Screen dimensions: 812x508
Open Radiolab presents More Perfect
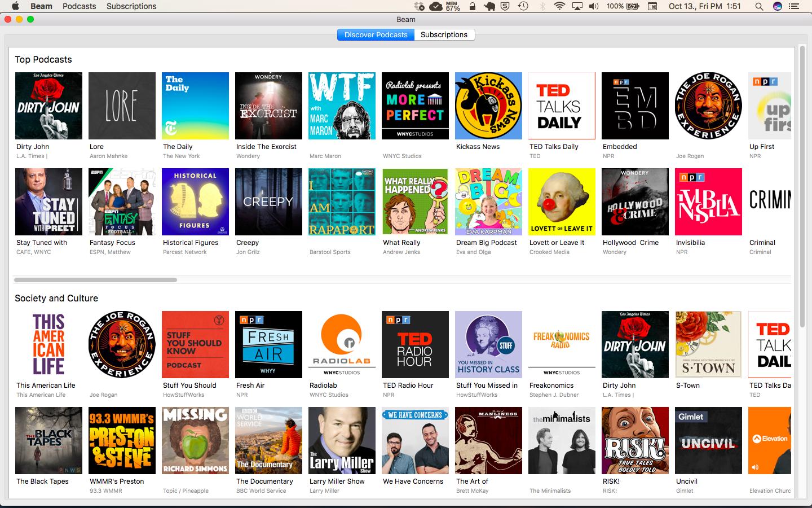click(x=415, y=106)
